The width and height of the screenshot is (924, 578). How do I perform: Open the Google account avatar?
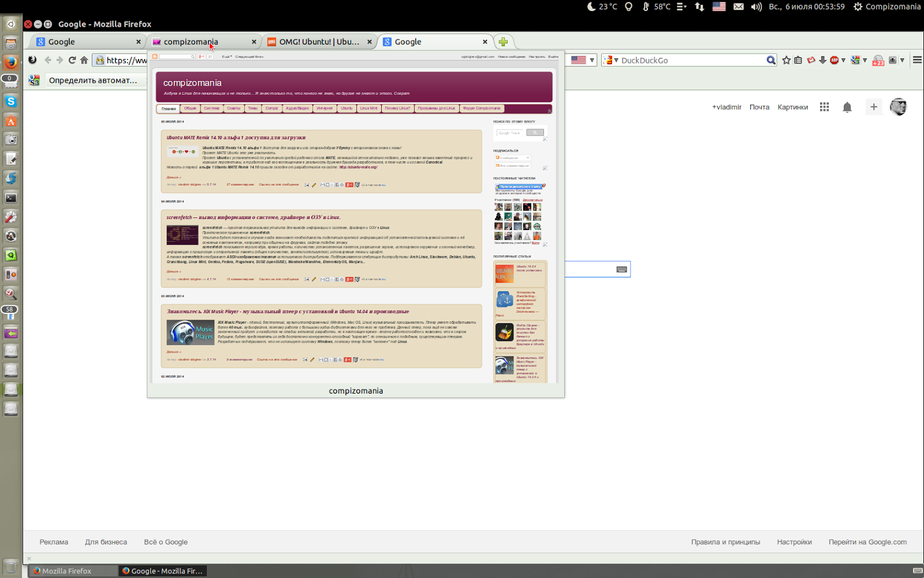click(898, 107)
